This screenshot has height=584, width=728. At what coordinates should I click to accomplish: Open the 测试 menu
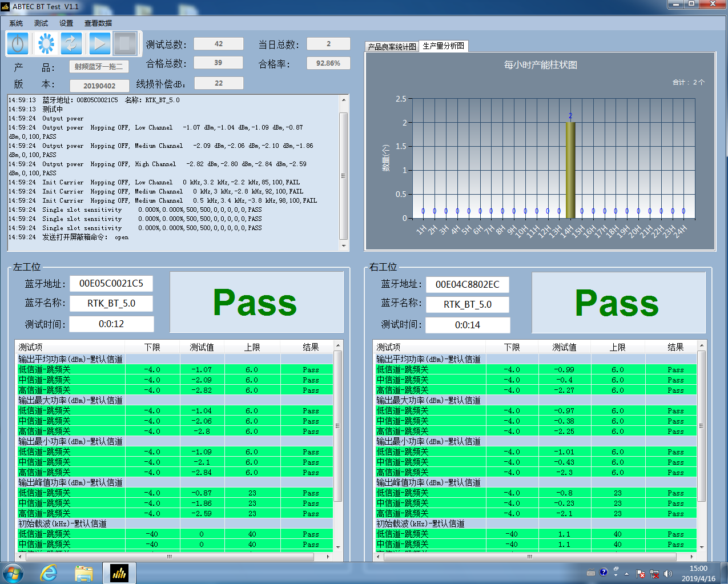tap(41, 23)
